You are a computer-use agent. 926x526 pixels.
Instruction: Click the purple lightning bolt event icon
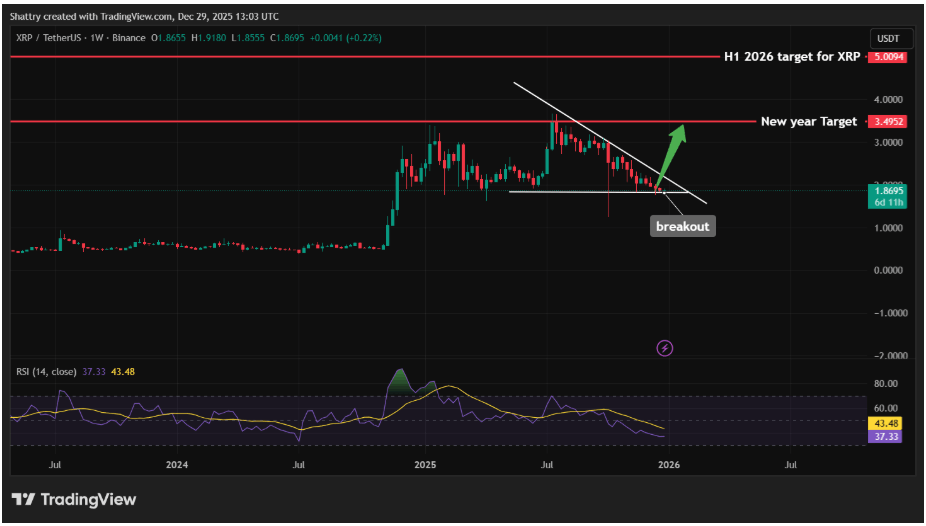pos(665,348)
